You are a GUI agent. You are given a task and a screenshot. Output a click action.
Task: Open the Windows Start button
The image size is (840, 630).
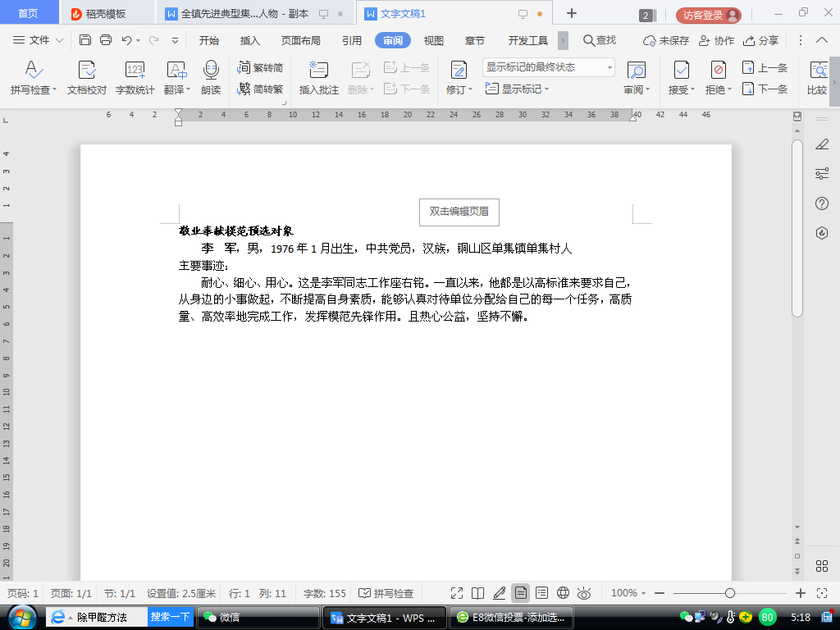(22, 617)
